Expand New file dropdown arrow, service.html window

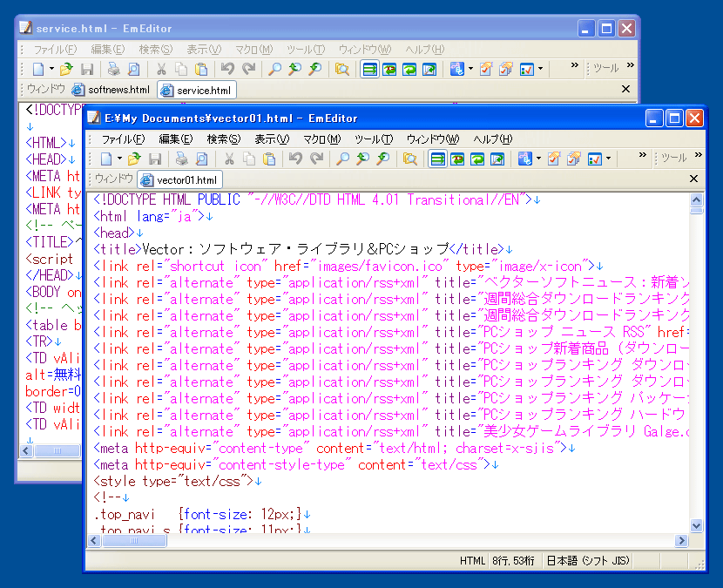pos(51,69)
